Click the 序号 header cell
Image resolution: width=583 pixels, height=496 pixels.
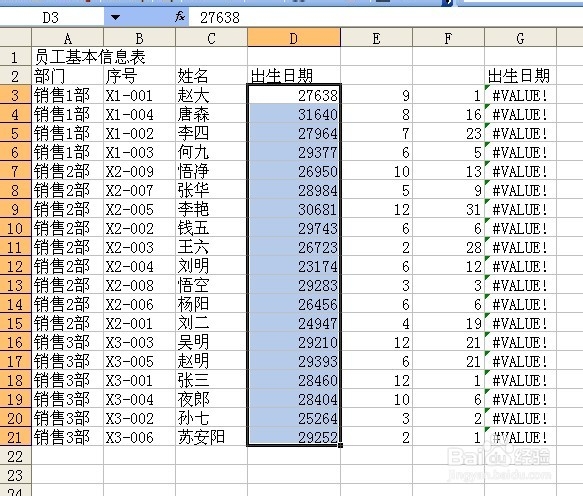[x=139, y=76]
